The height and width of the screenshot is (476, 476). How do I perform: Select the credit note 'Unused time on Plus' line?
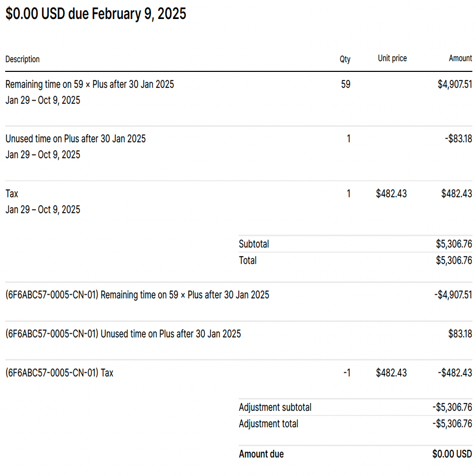coord(123,334)
